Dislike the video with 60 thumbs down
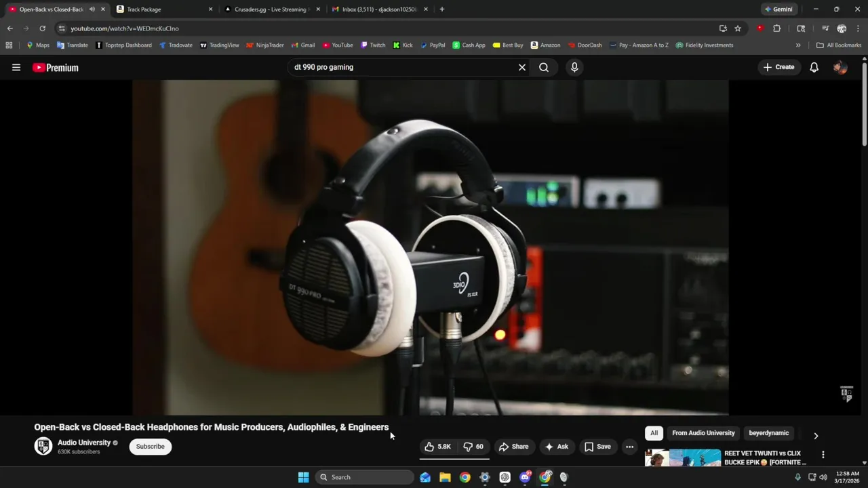868x488 pixels. pos(473,447)
